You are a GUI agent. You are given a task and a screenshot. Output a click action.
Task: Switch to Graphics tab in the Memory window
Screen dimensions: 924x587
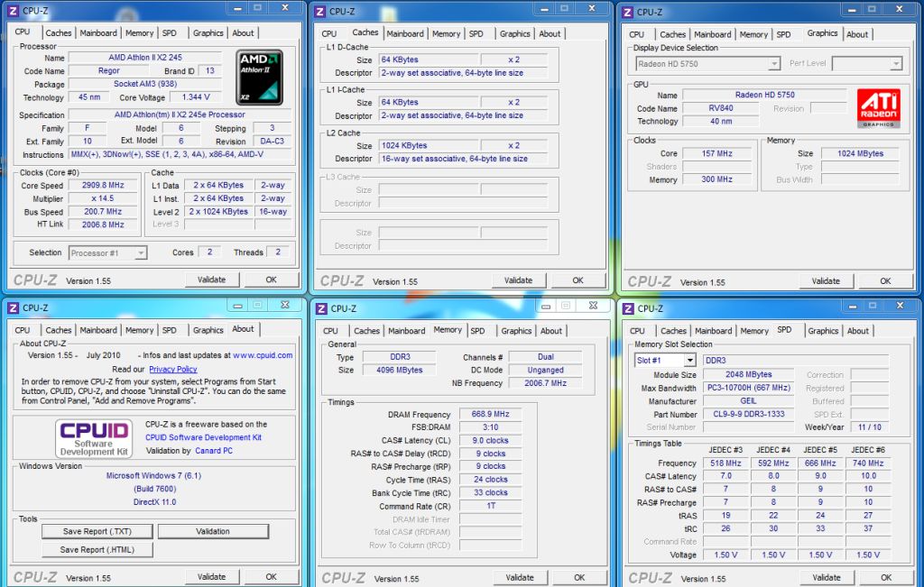coord(516,331)
